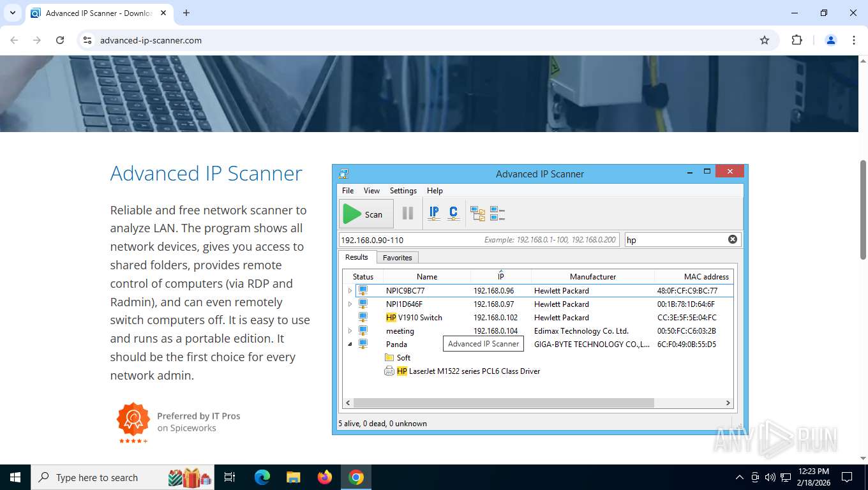Click the pause scan icon
Screen dimensions: 868x490
pos(408,214)
